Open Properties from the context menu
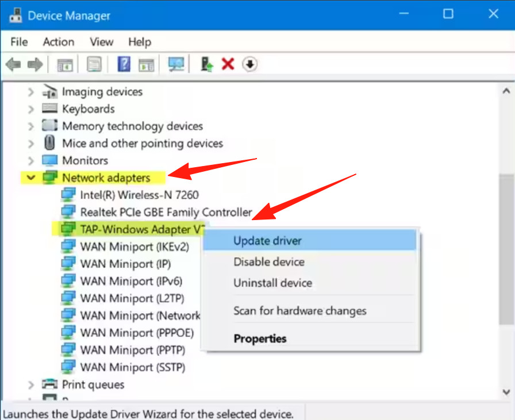The width and height of the screenshot is (515, 420). pos(309,338)
